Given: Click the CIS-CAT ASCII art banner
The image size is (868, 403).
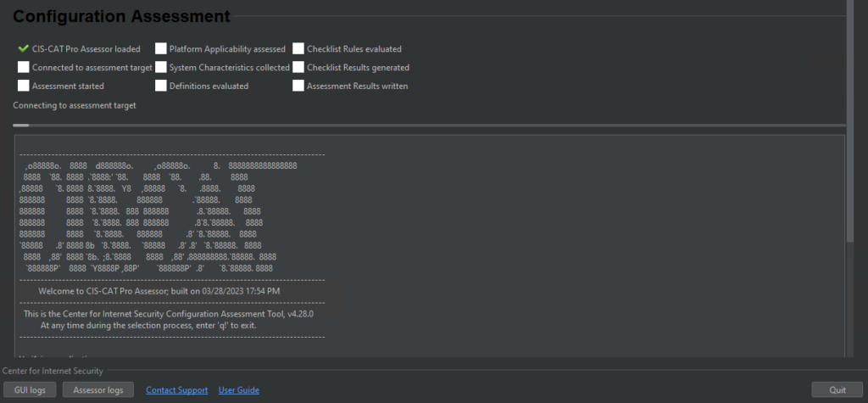Looking at the screenshot, I should point(160,216).
